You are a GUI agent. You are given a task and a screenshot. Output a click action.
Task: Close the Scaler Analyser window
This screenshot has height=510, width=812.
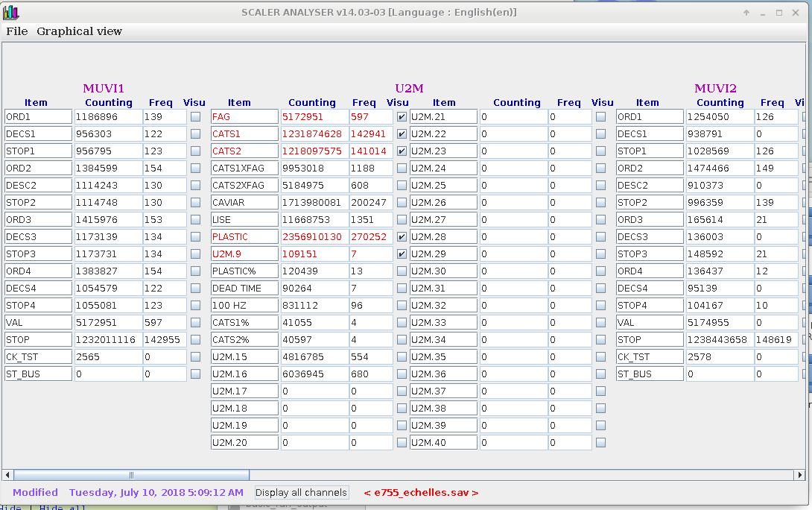tap(796, 13)
